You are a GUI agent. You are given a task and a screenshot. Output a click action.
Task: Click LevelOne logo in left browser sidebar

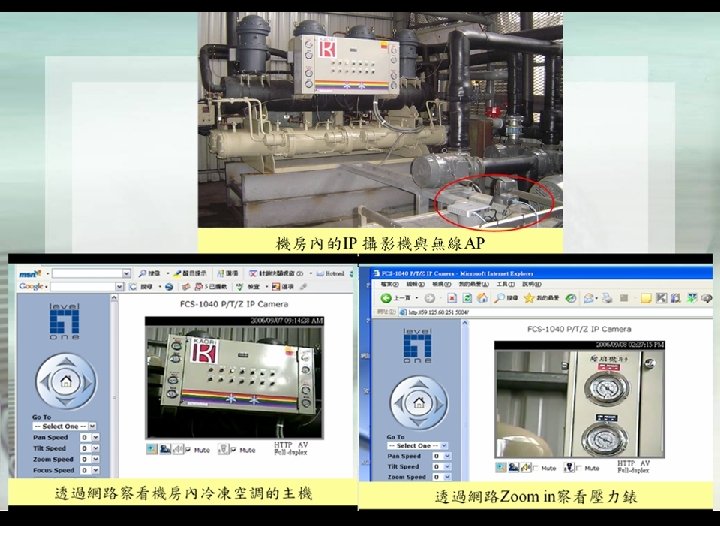[64, 321]
